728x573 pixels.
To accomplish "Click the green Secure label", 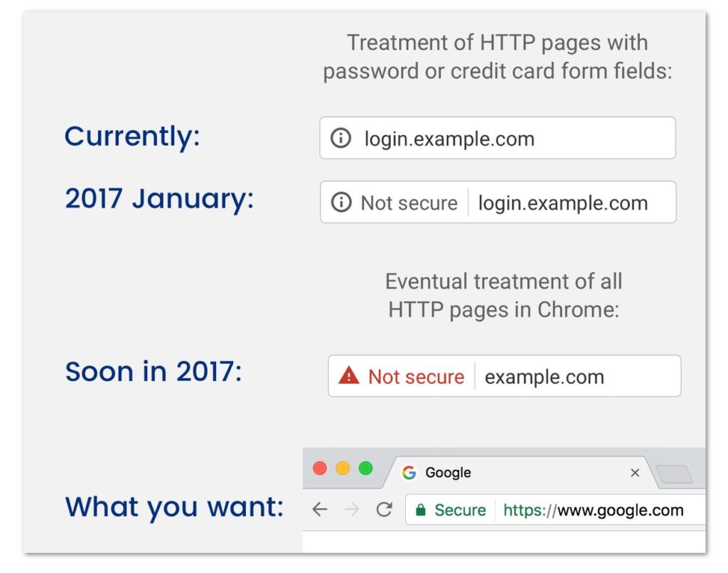I will (x=460, y=510).
